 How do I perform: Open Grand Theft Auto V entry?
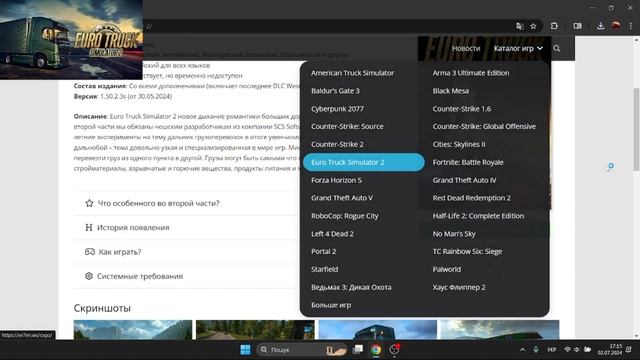[x=342, y=198]
